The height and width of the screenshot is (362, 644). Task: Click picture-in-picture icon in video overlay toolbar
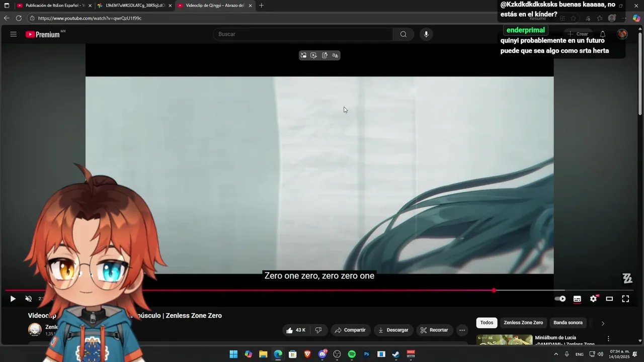pos(303,55)
